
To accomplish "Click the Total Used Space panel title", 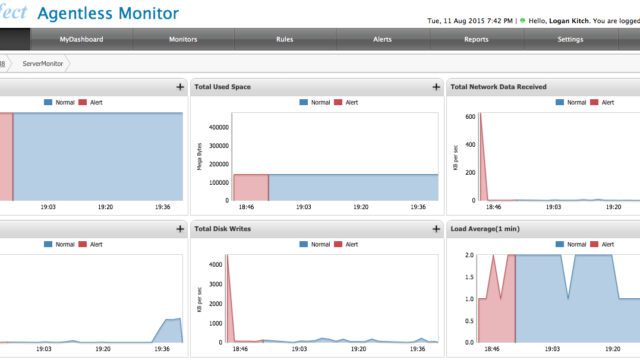I will [x=222, y=87].
